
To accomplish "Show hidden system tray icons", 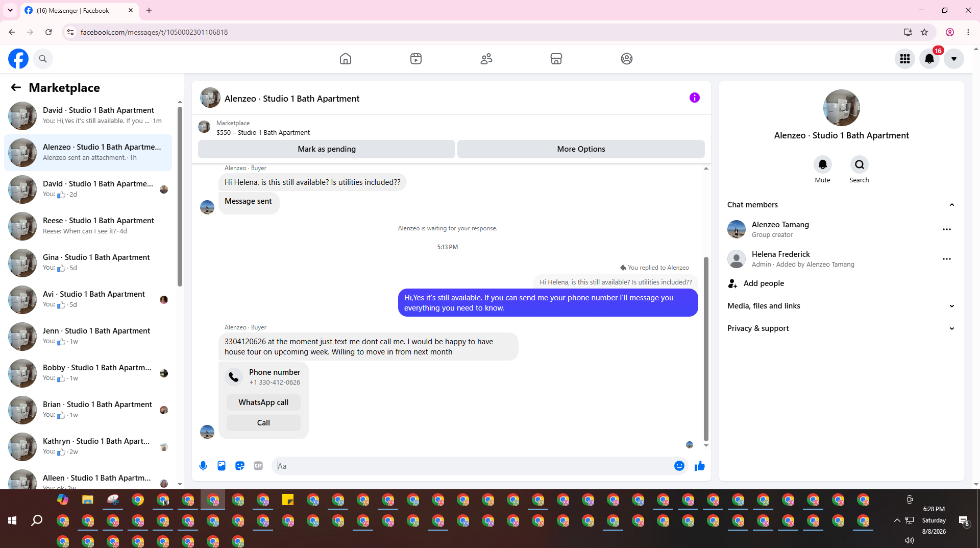I will pos(897,520).
